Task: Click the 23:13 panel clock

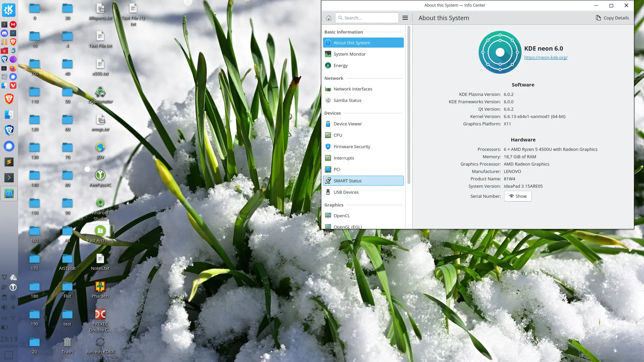Action: coord(9,340)
